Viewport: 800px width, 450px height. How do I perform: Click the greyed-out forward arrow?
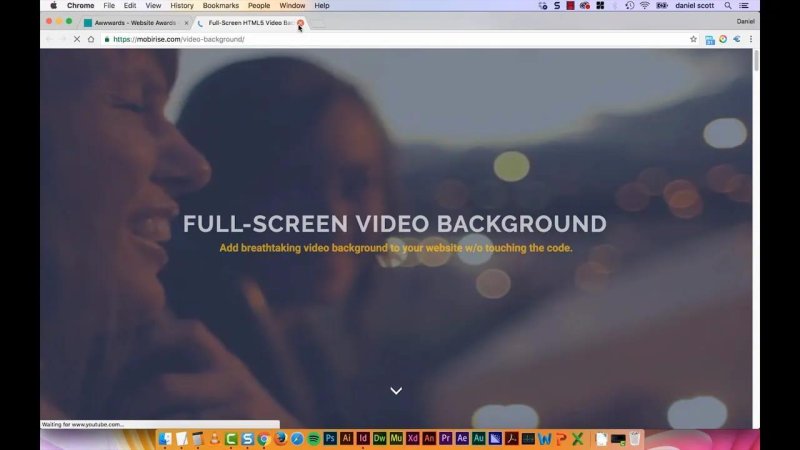[x=63, y=39]
